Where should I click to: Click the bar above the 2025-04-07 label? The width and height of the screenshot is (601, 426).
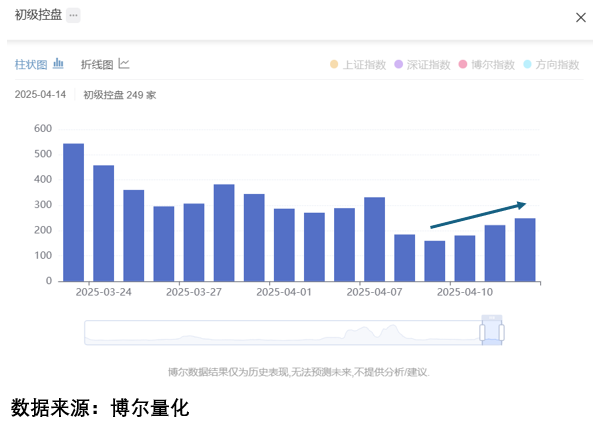374,239
